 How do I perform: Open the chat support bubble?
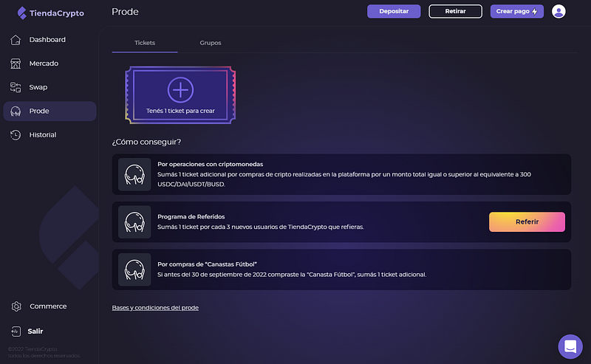[570, 346]
